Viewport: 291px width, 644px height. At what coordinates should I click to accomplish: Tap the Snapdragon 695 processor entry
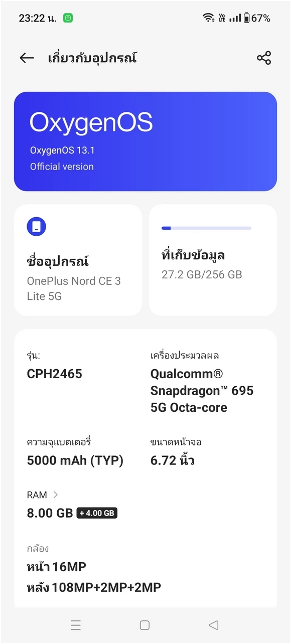tap(202, 391)
